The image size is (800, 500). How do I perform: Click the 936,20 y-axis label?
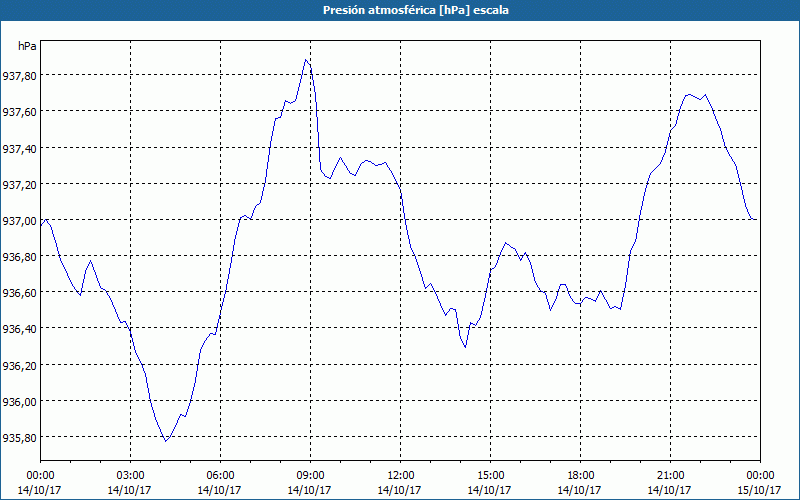point(20,366)
